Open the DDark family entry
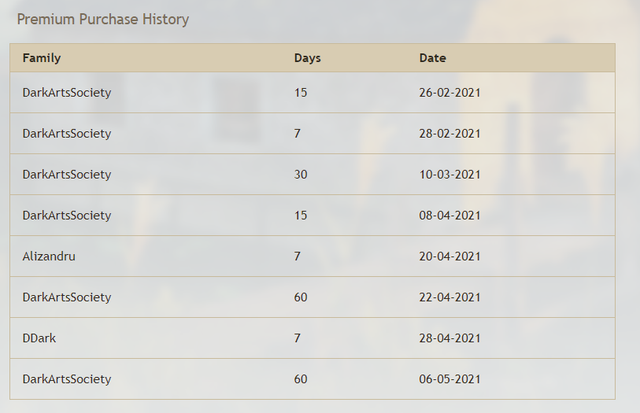Viewport: 640px width, 413px height. pyautogui.click(x=39, y=338)
